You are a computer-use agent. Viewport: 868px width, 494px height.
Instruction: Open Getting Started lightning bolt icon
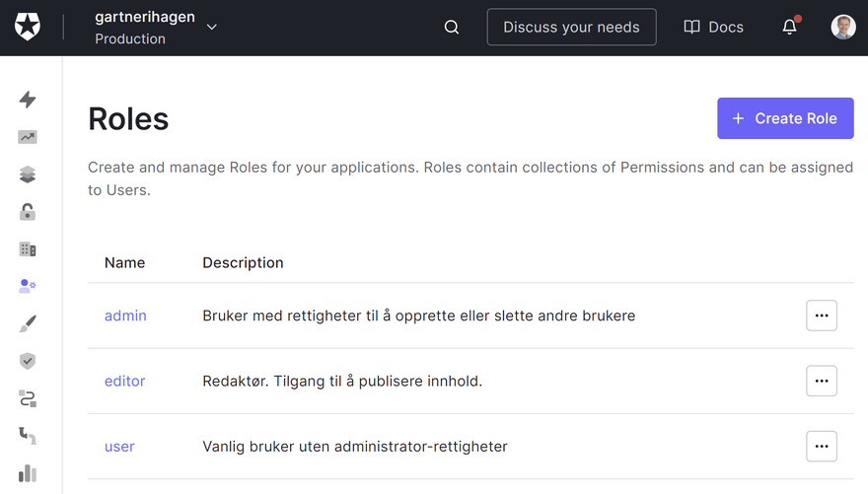coord(28,100)
